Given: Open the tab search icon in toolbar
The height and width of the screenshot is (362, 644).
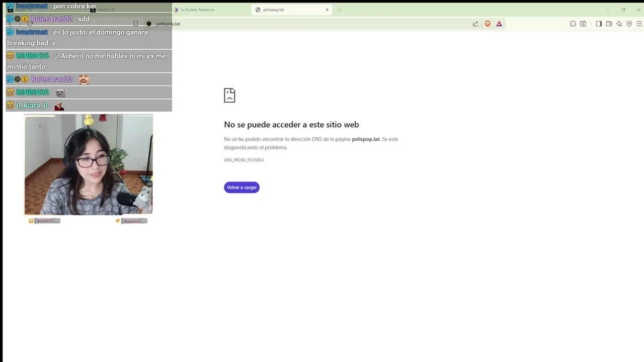Looking at the screenshot, I should pos(583,24).
